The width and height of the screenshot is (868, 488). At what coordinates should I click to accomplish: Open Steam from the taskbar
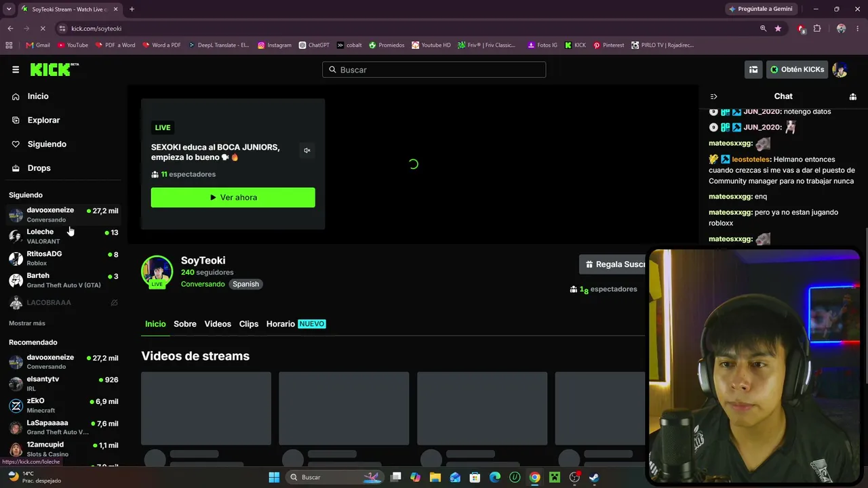pyautogui.click(x=594, y=477)
